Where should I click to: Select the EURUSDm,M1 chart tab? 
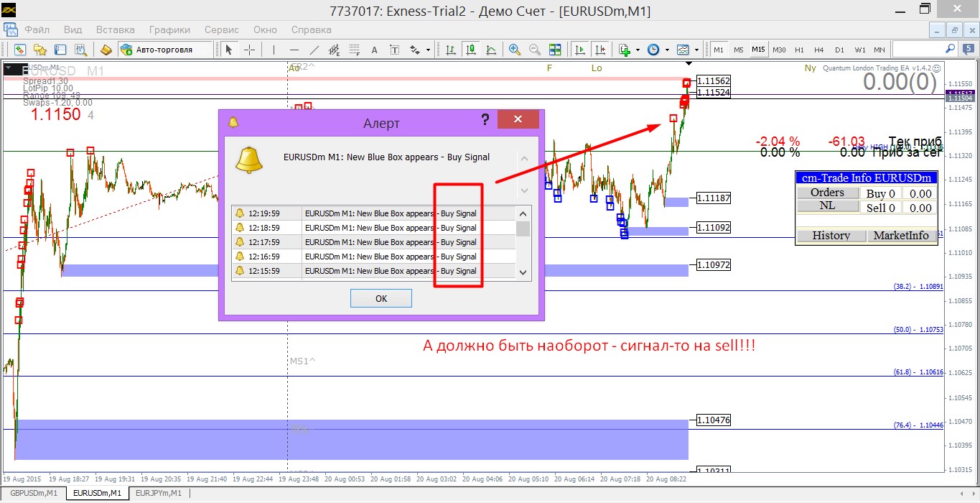point(98,493)
